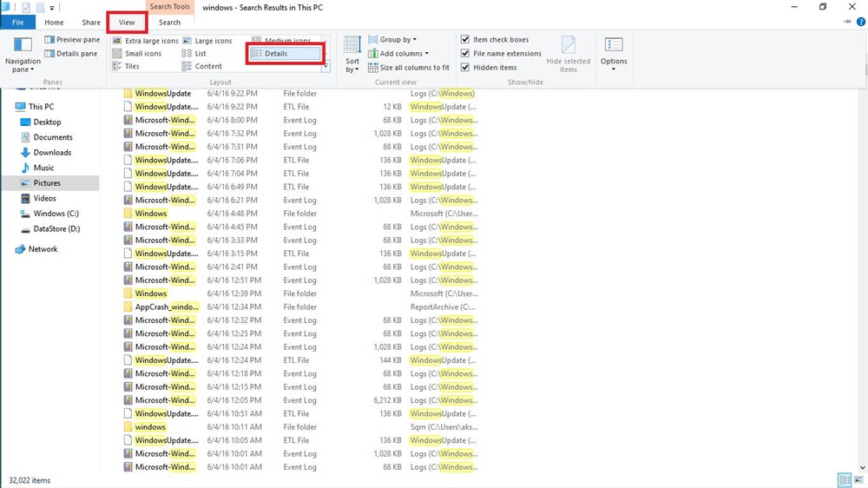This screenshot has height=488, width=868.
Task: Open Documents in the navigation pane
Action: click(x=47, y=137)
